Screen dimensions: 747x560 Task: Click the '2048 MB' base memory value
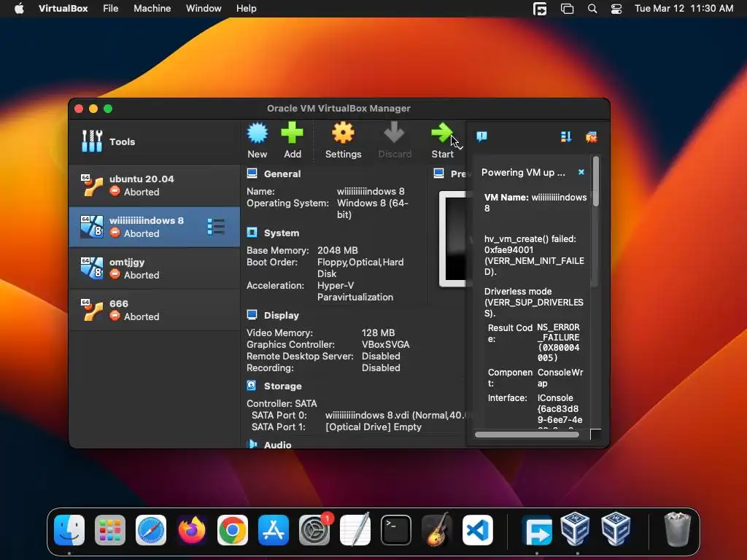(x=337, y=251)
